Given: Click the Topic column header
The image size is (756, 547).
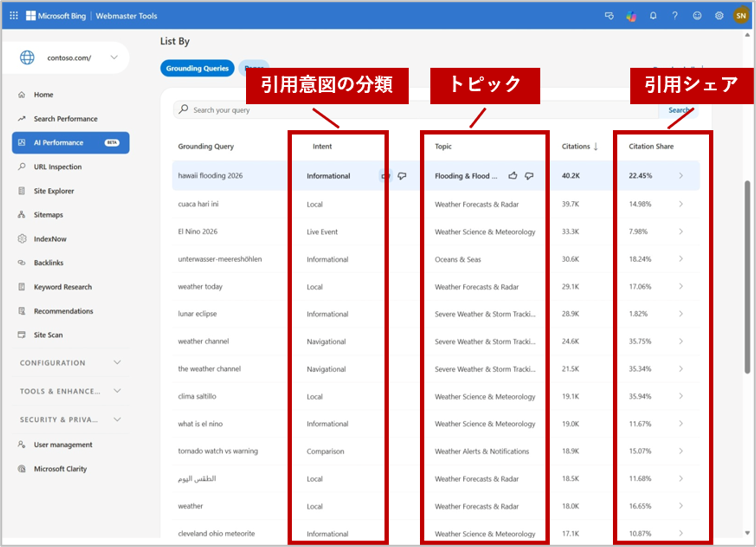Looking at the screenshot, I should 443,146.
